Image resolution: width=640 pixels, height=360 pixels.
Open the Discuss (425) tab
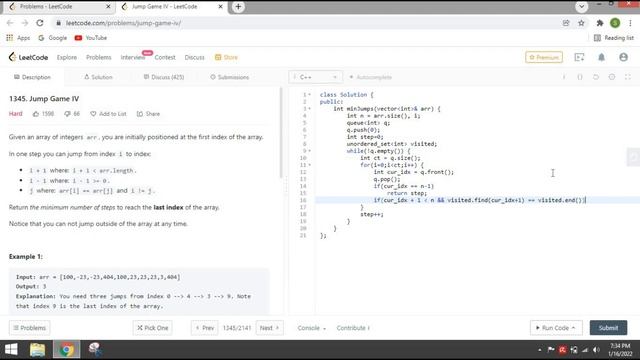(164, 77)
